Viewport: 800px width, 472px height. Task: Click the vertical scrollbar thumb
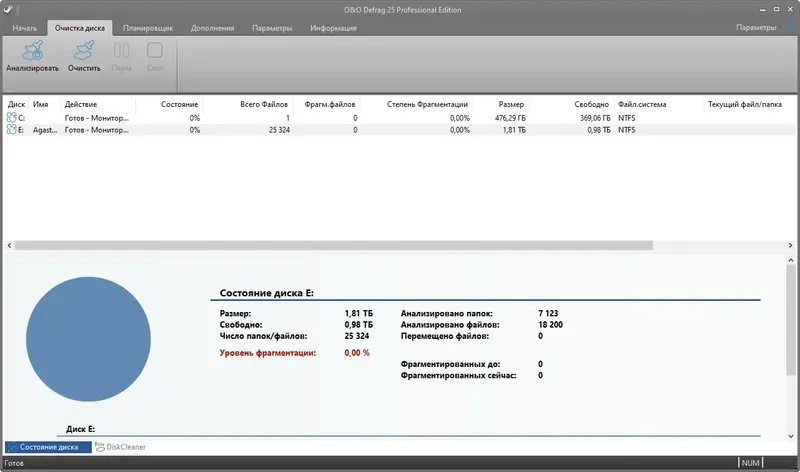(791, 320)
